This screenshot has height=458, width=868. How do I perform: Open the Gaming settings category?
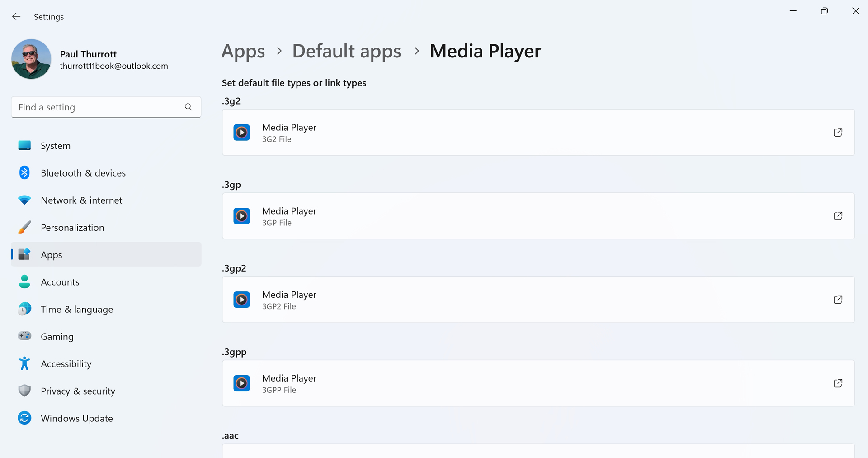57,337
